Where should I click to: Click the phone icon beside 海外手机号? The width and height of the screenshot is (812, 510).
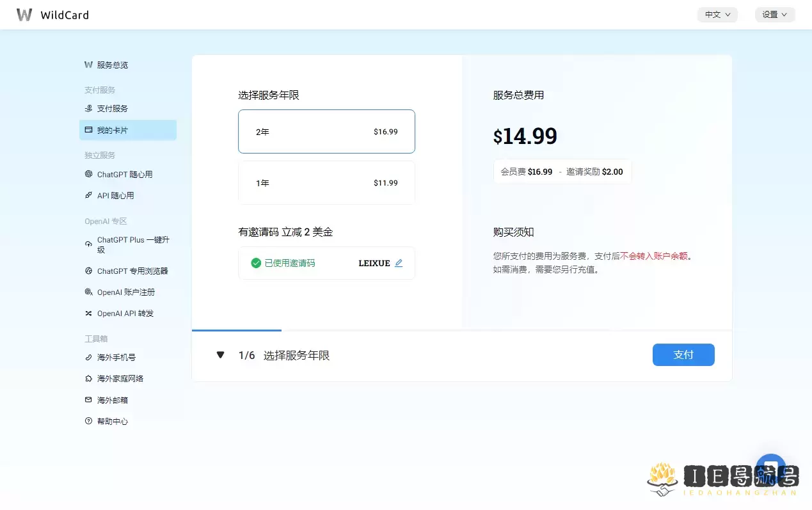(x=89, y=357)
